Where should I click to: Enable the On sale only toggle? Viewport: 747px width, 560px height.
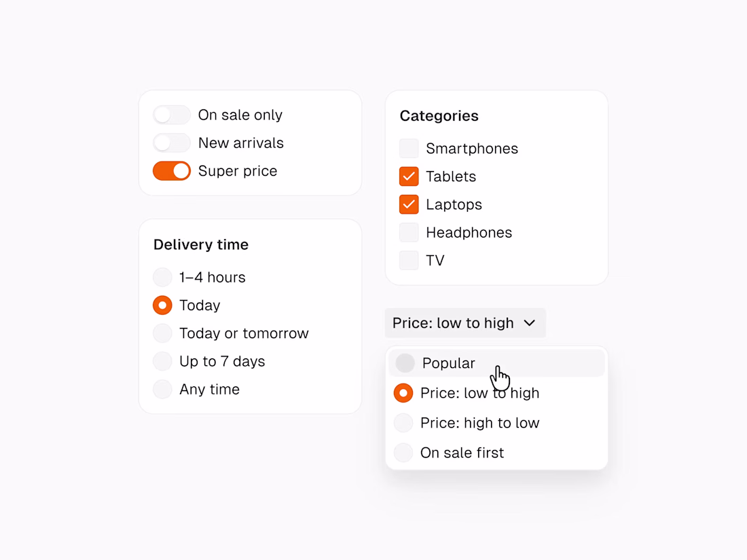coord(171,115)
